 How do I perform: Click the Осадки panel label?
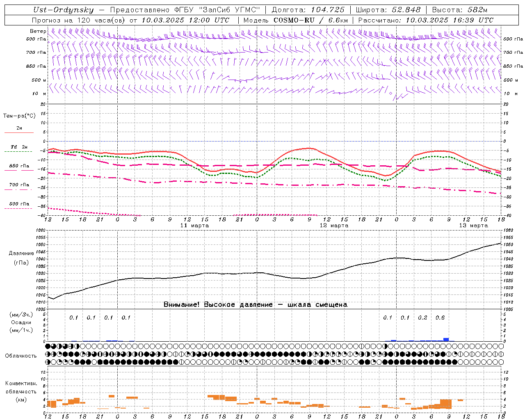[21, 323]
